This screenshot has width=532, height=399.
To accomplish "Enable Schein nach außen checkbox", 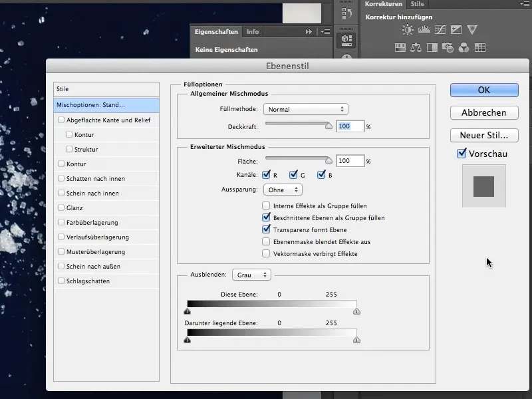I will tap(61, 266).
